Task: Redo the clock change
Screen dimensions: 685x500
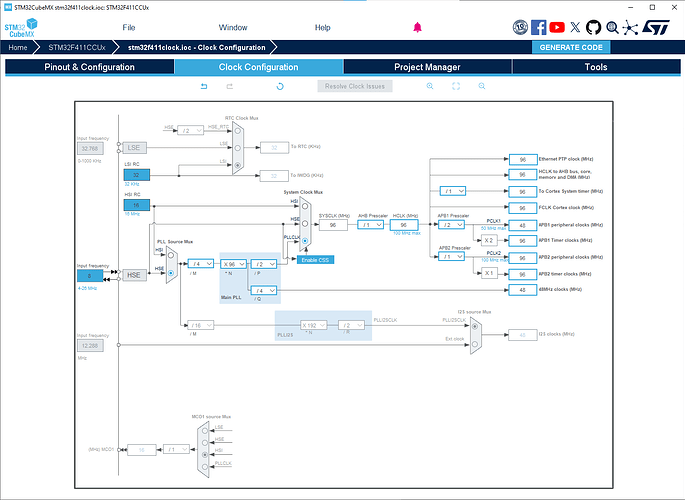Action: click(230, 86)
